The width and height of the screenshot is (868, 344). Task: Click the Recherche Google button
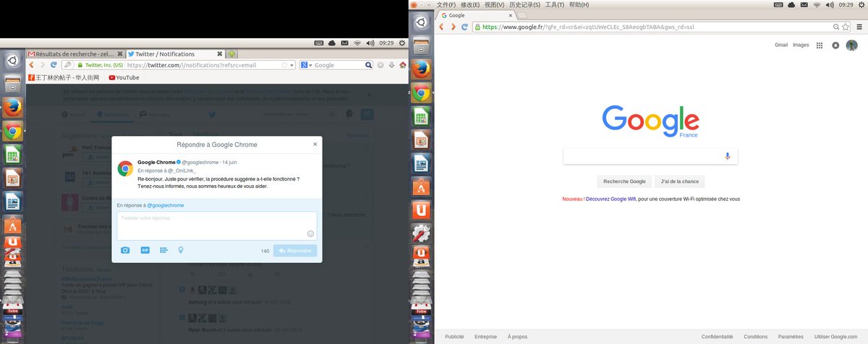[624, 181]
